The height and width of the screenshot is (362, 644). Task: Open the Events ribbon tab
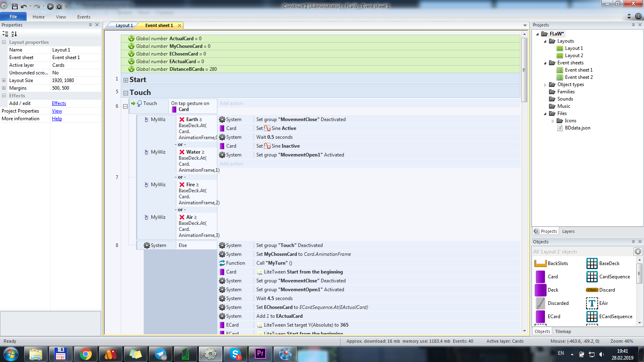coord(84,17)
